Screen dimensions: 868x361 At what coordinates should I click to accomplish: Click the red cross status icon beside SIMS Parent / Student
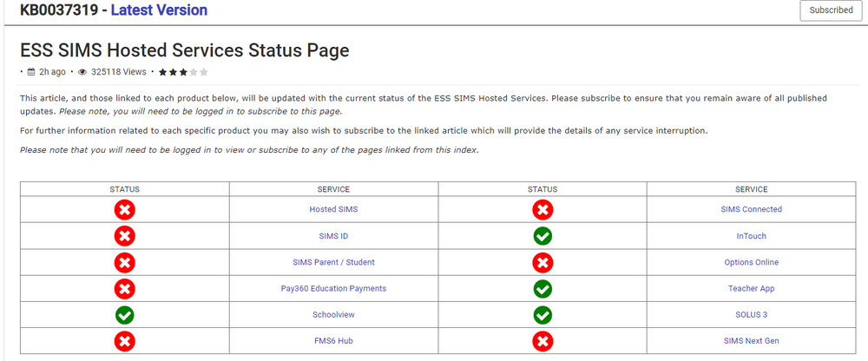124,262
